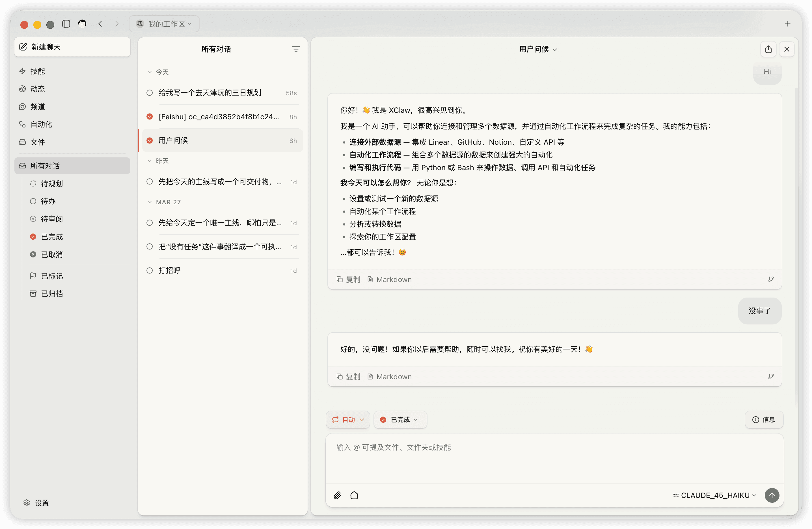Open the CLAUDE_45_HAIKU model dropdown
Viewport: 812px width, 529px height.
pos(713,495)
